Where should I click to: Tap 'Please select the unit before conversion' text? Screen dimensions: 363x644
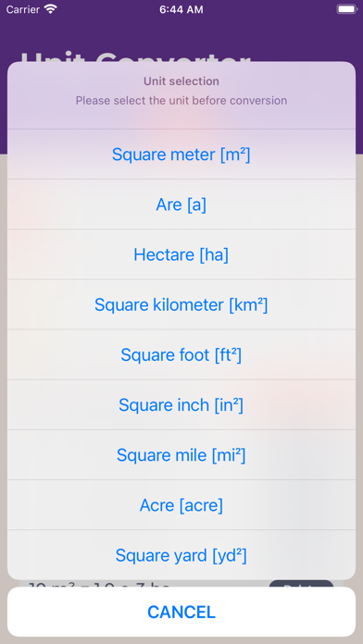point(181,100)
